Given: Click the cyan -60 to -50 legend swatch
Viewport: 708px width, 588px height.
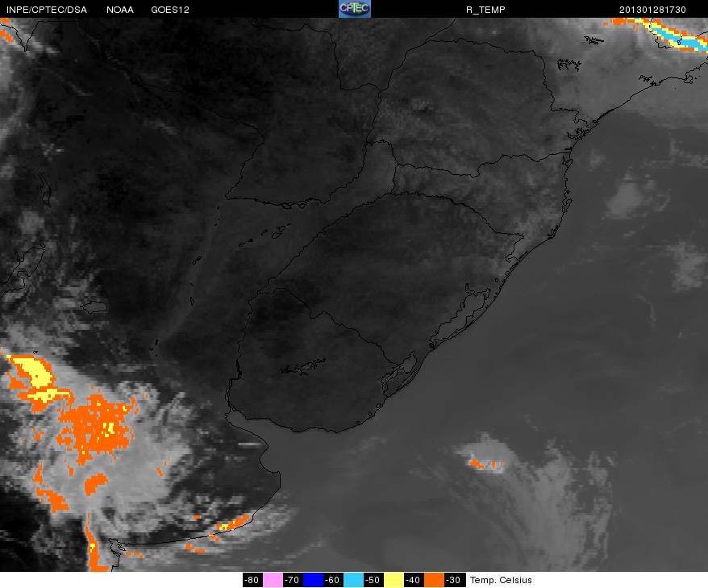Looking at the screenshot, I should pos(353,580).
